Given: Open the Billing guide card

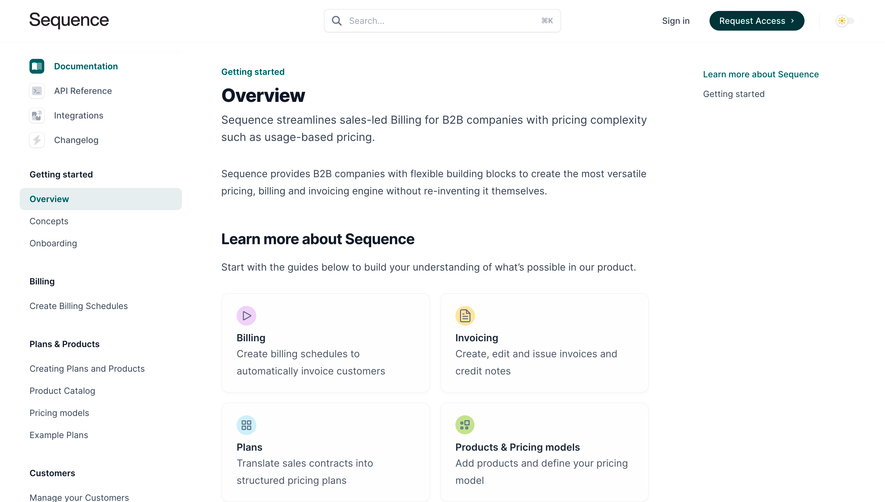Looking at the screenshot, I should tap(325, 343).
